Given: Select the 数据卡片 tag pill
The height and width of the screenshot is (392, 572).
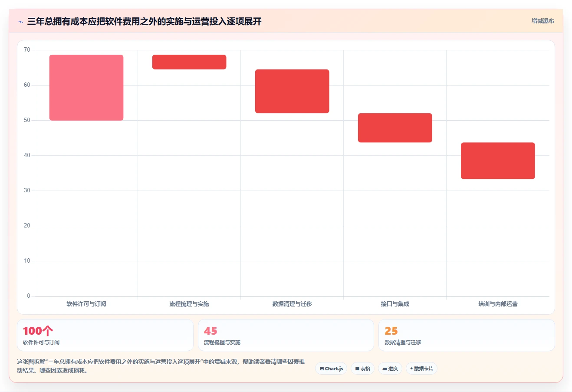Looking at the screenshot, I should 421,369.
